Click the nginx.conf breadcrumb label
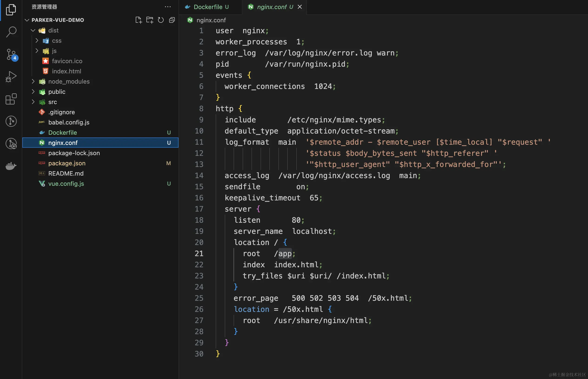This screenshot has height=379, width=588. pyautogui.click(x=211, y=20)
